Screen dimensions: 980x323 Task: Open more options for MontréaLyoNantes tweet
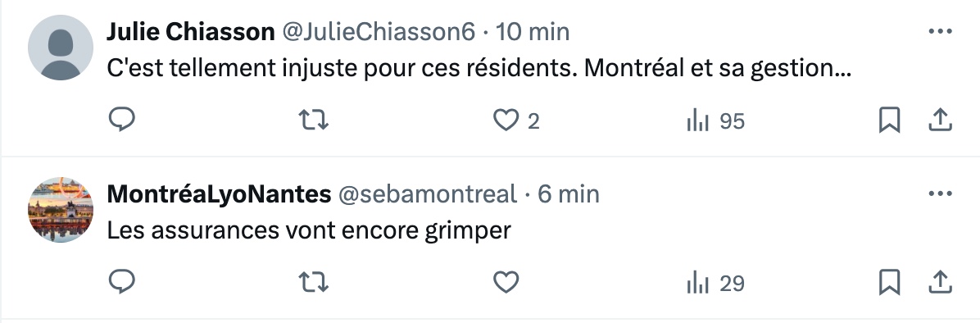(x=940, y=193)
